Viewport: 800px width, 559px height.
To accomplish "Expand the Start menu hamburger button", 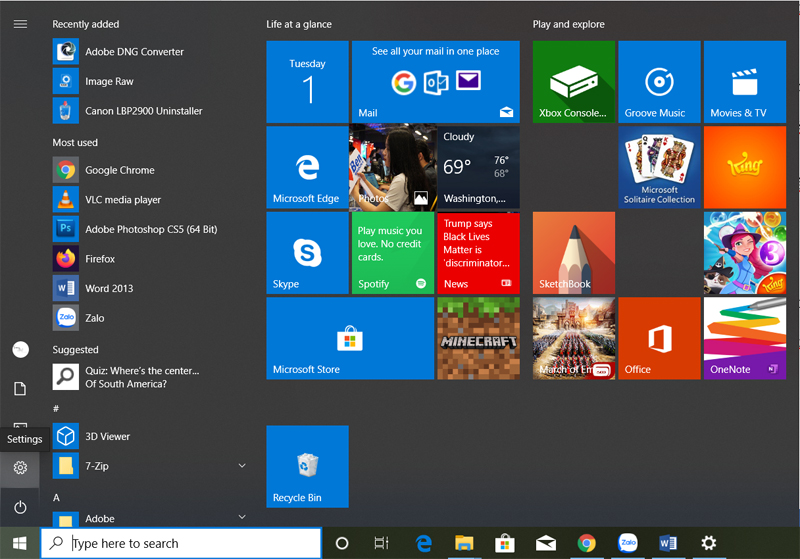I will (x=20, y=24).
